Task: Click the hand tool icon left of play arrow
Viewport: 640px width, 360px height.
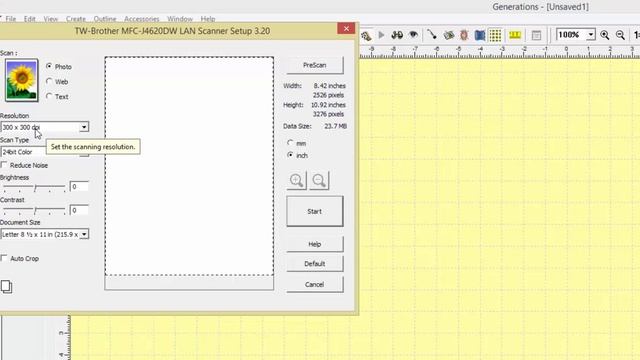Action: point(366,36)
